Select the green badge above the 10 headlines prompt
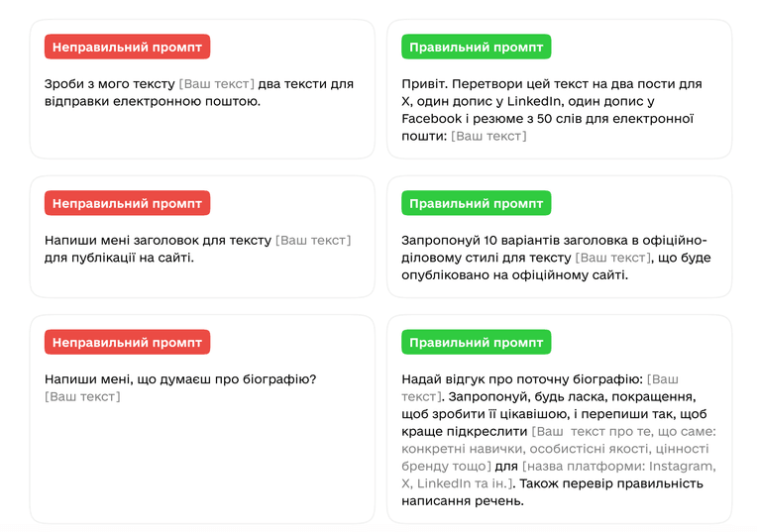 pos(476,203)
